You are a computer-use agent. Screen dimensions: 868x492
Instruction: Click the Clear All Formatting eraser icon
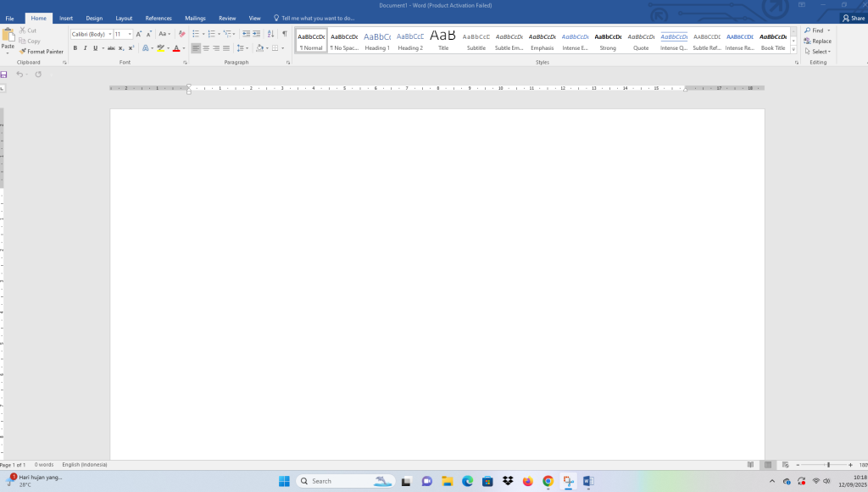pos(181,34)
